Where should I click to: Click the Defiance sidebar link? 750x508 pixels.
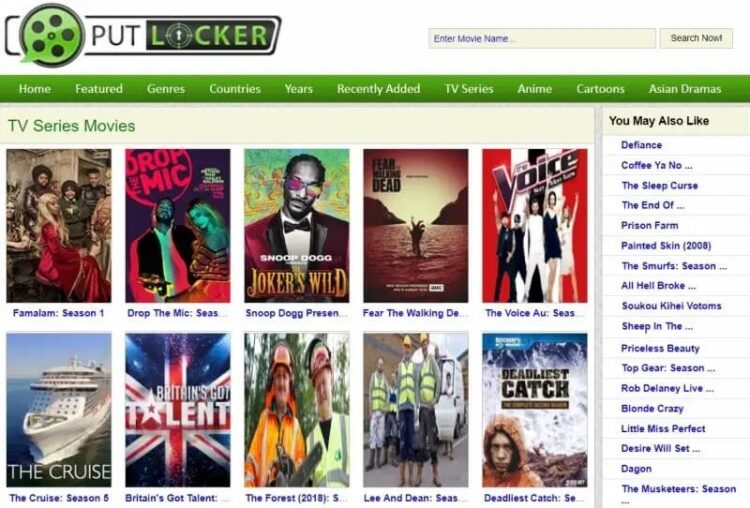[641, 145]
